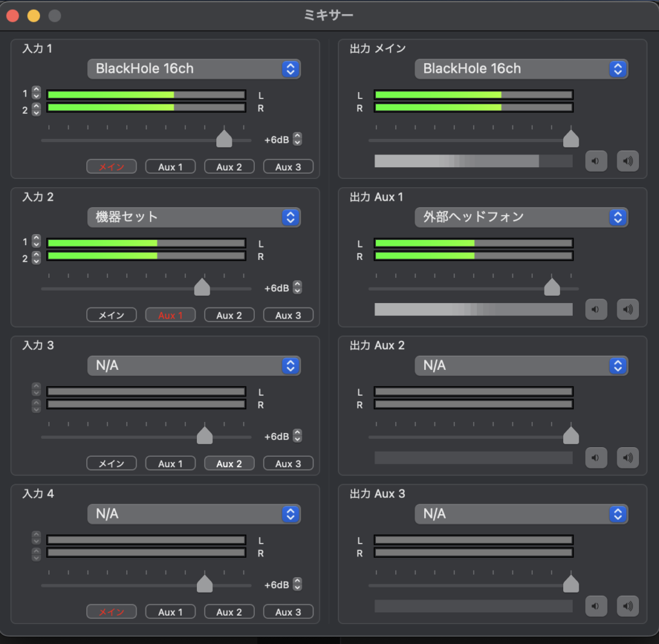The width and height of the screenshot is (659, 644).
Task: Raise volume for 出力 メイン output
Action: point(627,161)
